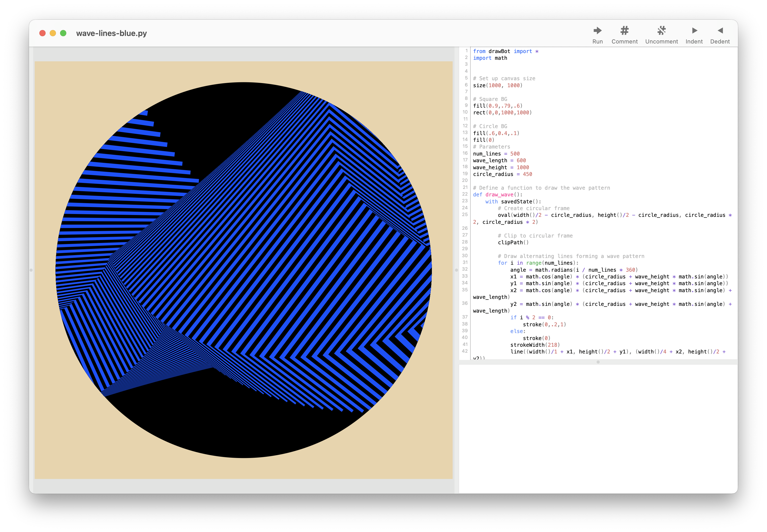
Task: Run the script with the Run arrow icon
Action: 598,31
